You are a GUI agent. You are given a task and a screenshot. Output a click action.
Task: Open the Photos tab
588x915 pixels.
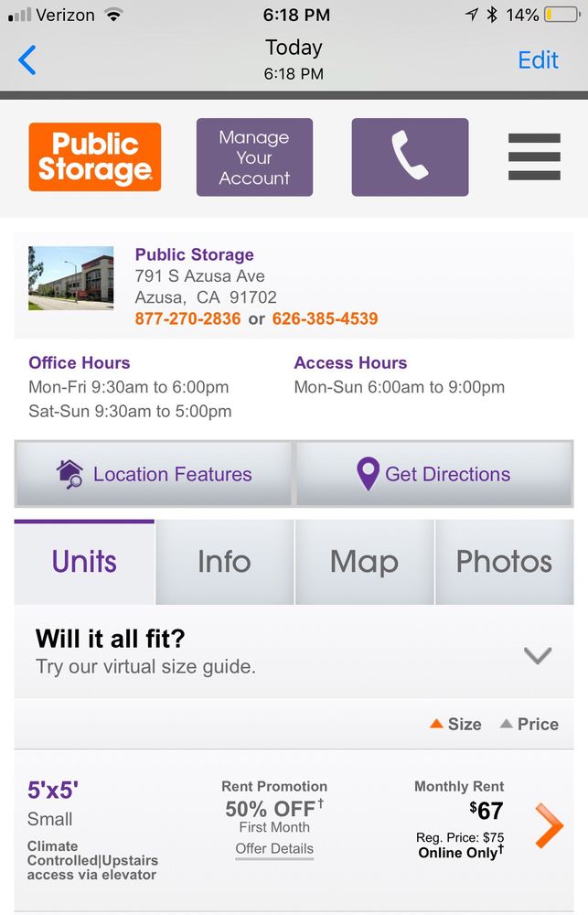(x=504, y=562)
